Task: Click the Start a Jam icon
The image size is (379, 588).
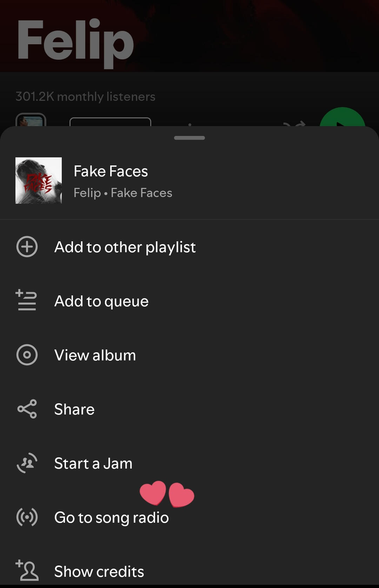Action: [x=27, y=463]
